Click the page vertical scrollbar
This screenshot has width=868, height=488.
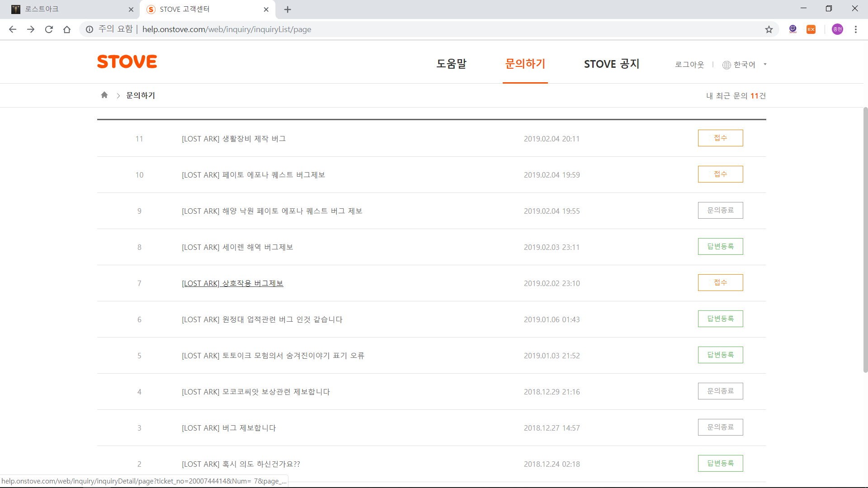point(865,239)
